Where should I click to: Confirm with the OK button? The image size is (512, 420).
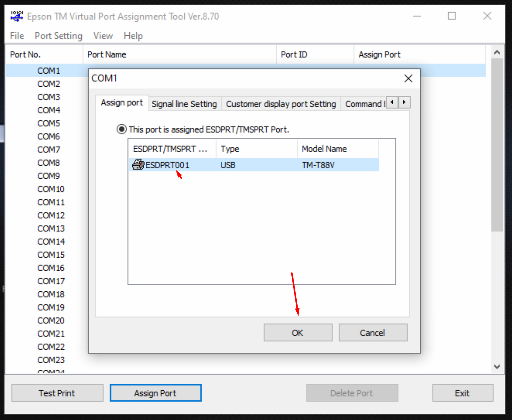pyautogui.click(x=298, y=333)
